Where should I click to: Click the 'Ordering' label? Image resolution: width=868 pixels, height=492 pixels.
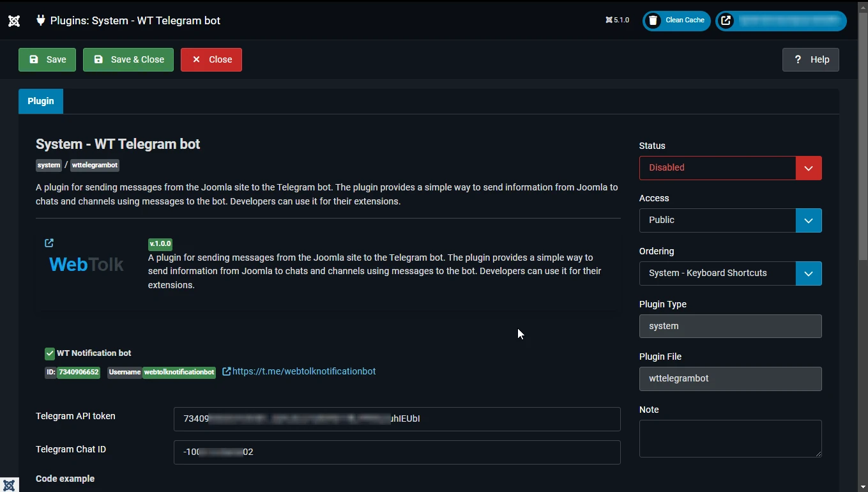pos(657,251)
